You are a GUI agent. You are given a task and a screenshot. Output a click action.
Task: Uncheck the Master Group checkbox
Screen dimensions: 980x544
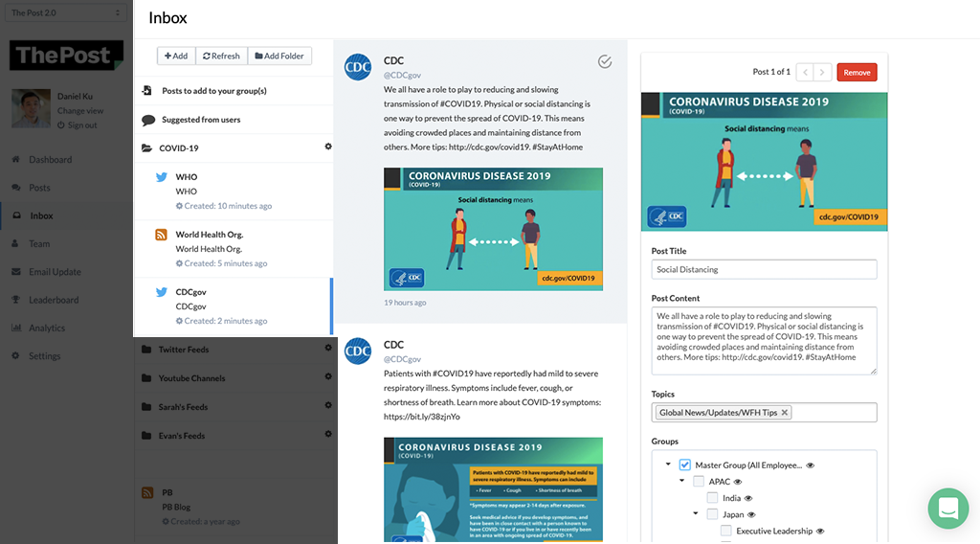coord(685,465)
